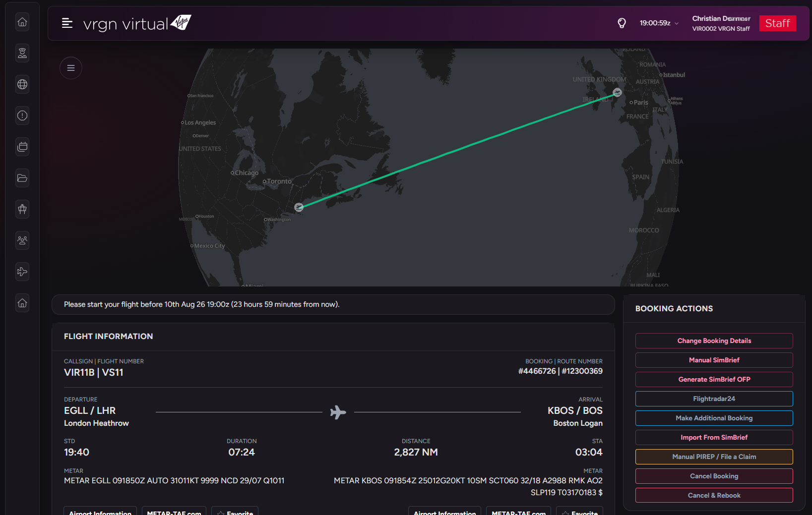Click Boston Logan airport name
The image size is (812, 515).
pyautogui.click(x=578, y=423)
